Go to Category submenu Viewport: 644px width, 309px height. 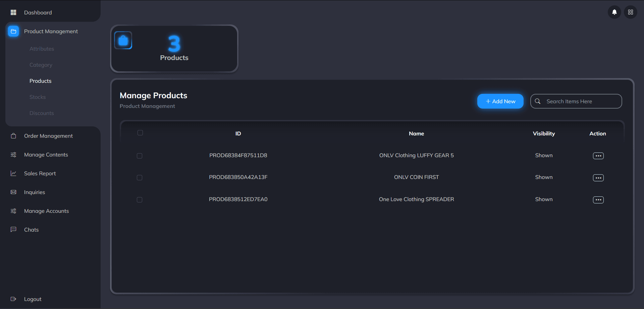[x=41, y=65]
